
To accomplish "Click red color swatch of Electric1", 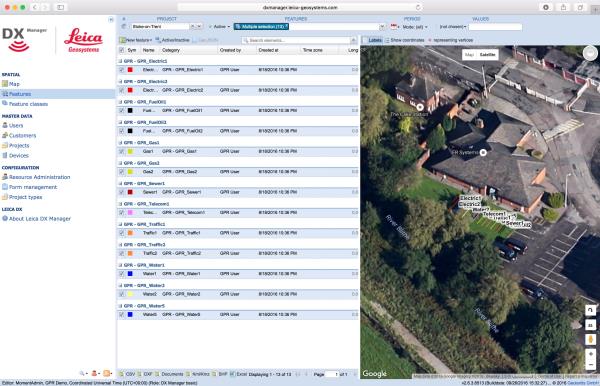I will (130, 70).
